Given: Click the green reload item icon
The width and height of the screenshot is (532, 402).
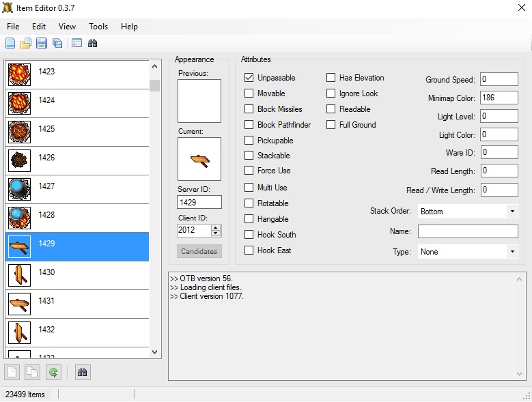Looking at the screenshot, I should [53, 373].
